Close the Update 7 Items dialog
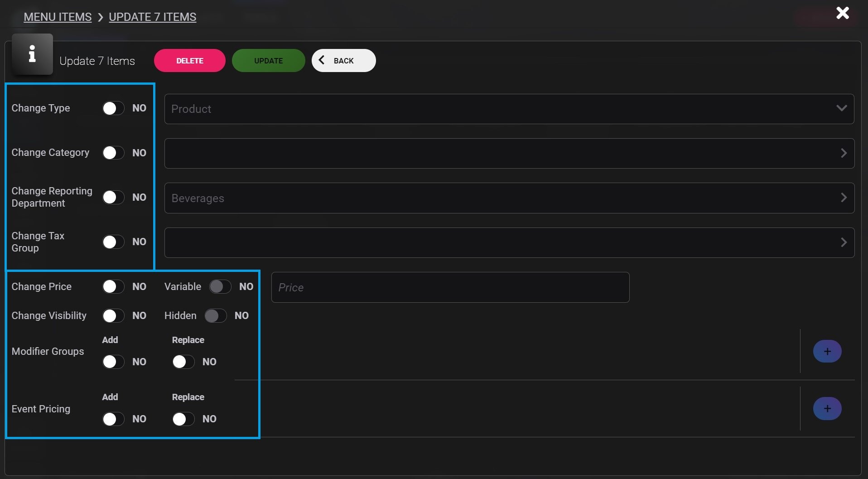 tap(843, 13)
